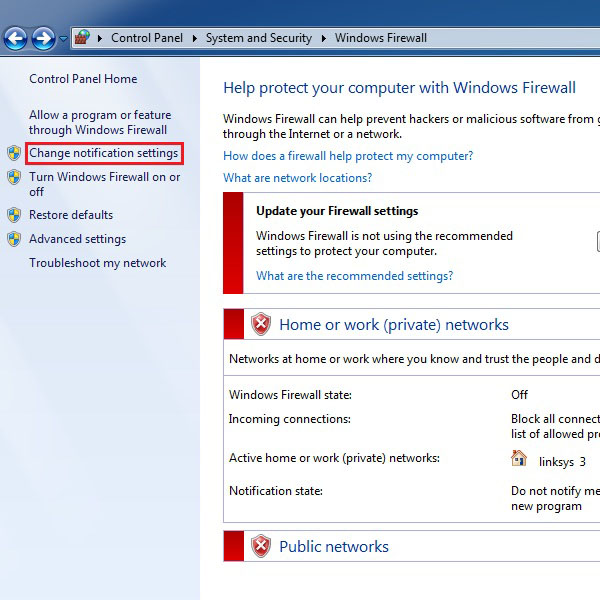
Task: Collapse Home or work (private) networks section
Action: [394, 324]
